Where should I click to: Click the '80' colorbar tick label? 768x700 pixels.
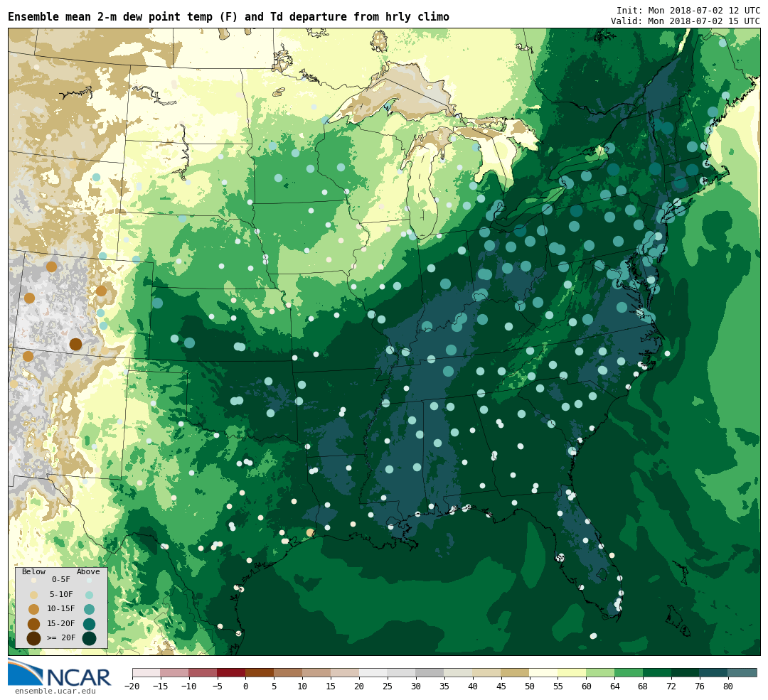[728, 686]
